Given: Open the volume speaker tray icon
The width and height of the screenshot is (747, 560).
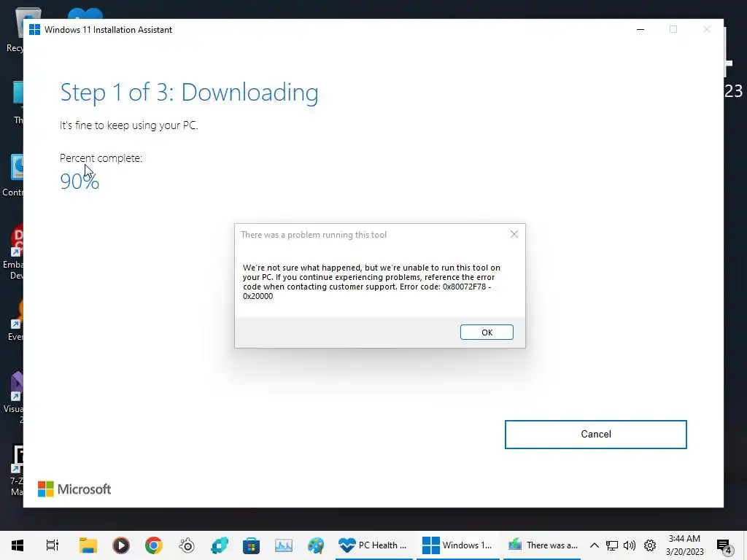Looking at the screenshot, I should (630, 545).
